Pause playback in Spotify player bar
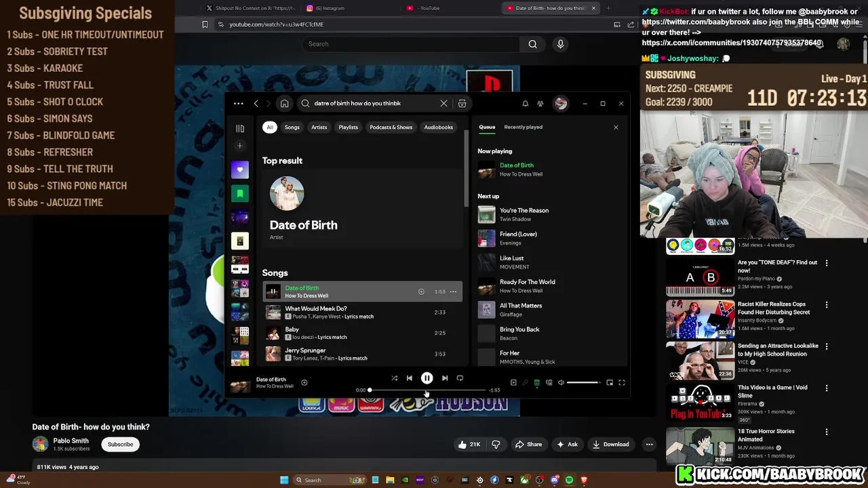Image resolution: width=868 pixels, height=488 pixels. coord(427,378)
